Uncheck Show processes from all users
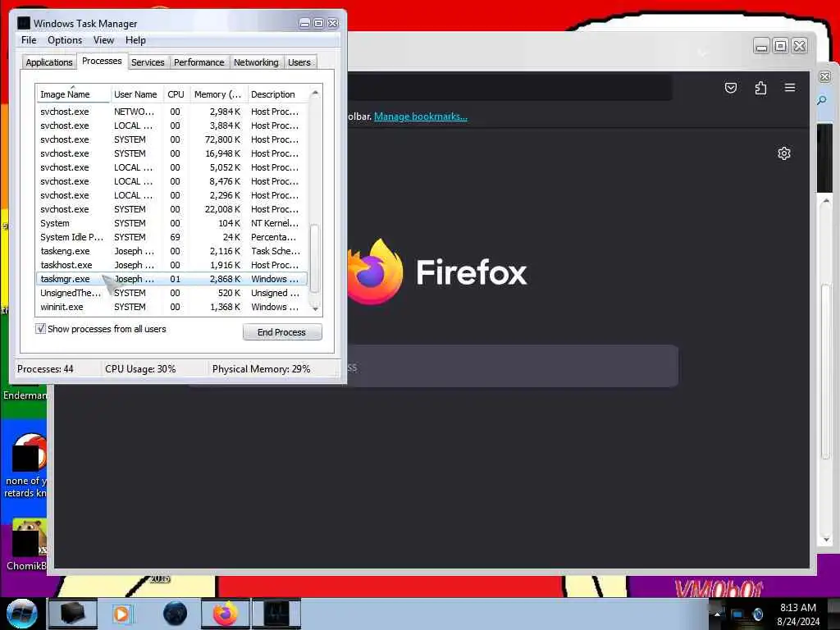Screen dimensions: 840x630 [x=41, y=329]
